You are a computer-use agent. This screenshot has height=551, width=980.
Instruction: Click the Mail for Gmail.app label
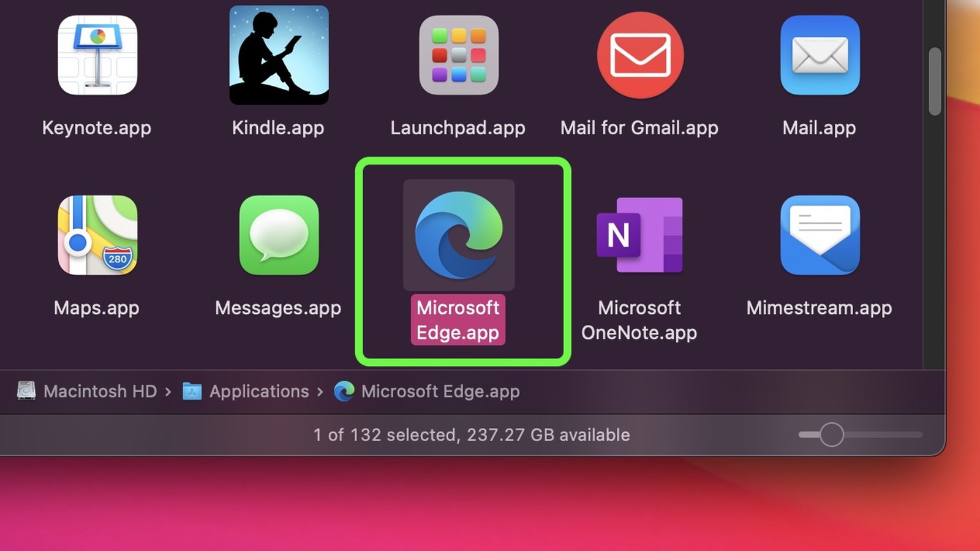[639, 128]
